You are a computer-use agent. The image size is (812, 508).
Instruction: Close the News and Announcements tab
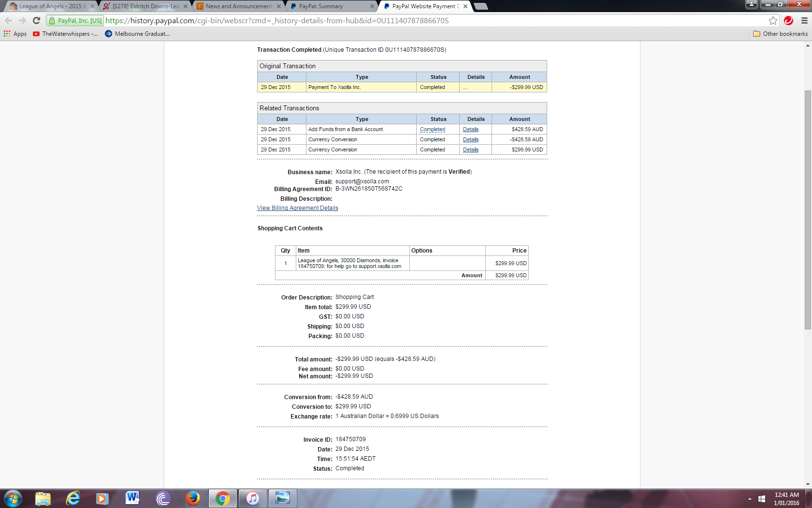(x=278, y=6)
